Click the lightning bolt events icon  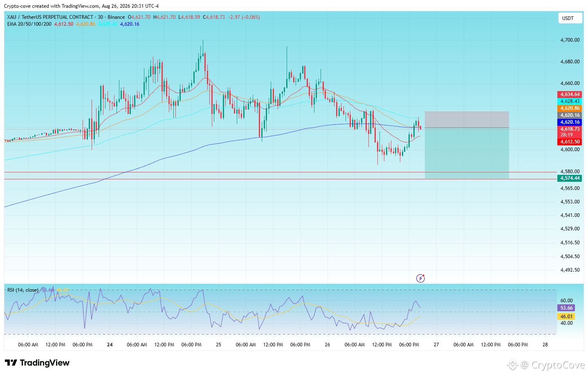420,278
